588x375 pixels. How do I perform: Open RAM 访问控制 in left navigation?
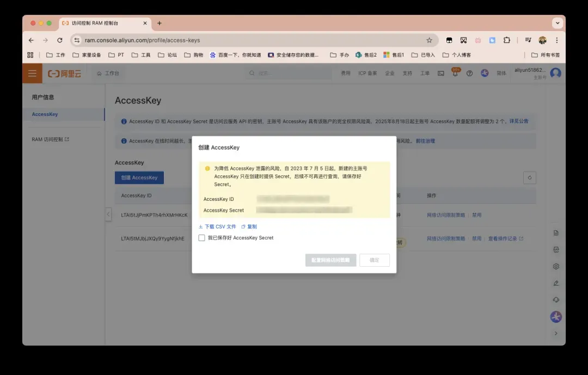50,139
